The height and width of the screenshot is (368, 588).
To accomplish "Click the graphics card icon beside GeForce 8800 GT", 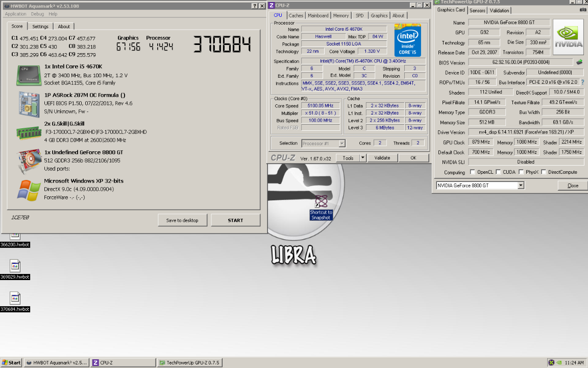I will 29,162.
